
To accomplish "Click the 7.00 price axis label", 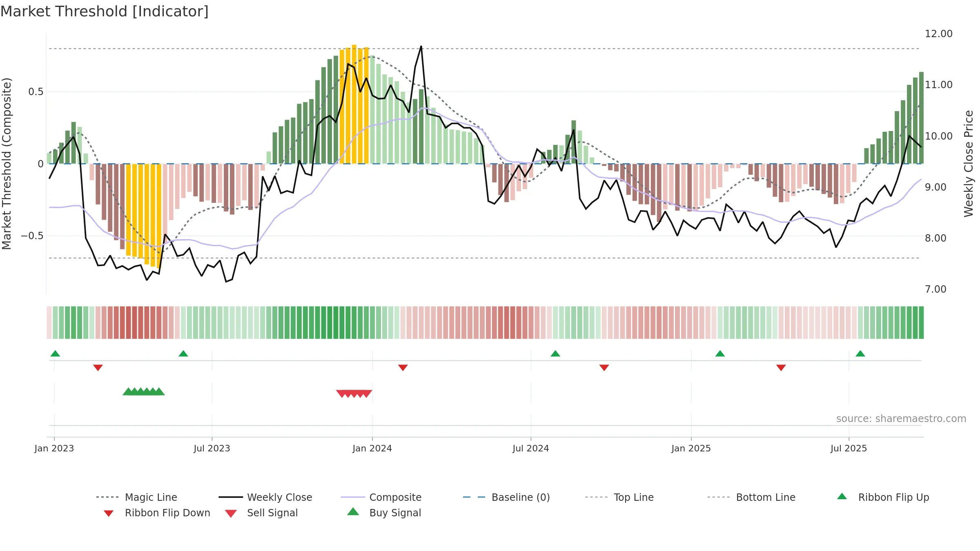I will click(935, 289).
